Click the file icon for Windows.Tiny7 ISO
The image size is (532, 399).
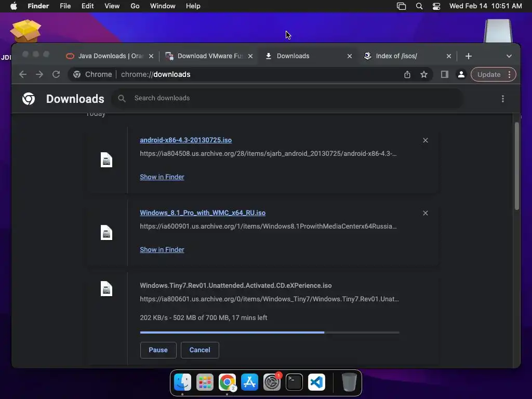coord(107,289)
